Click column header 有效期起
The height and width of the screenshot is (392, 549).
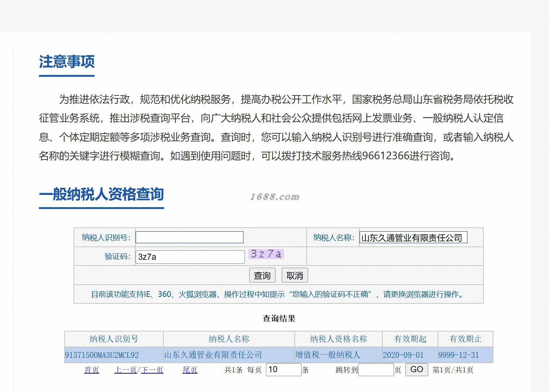tap(410, 339)
